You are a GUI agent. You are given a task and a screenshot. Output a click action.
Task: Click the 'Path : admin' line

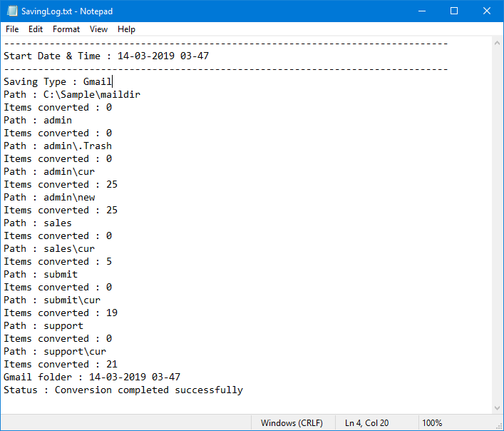click(38, 121)
